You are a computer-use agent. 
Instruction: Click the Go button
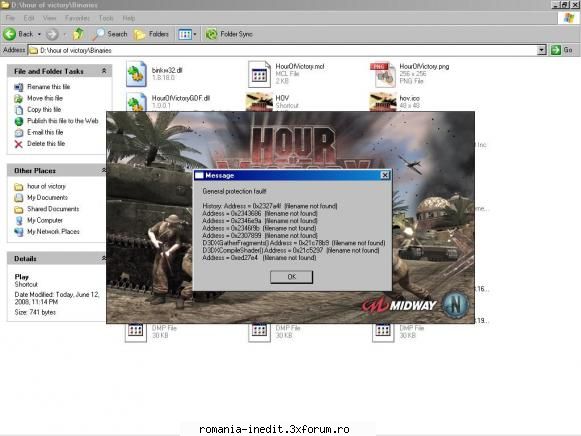[x=562, y=50]
